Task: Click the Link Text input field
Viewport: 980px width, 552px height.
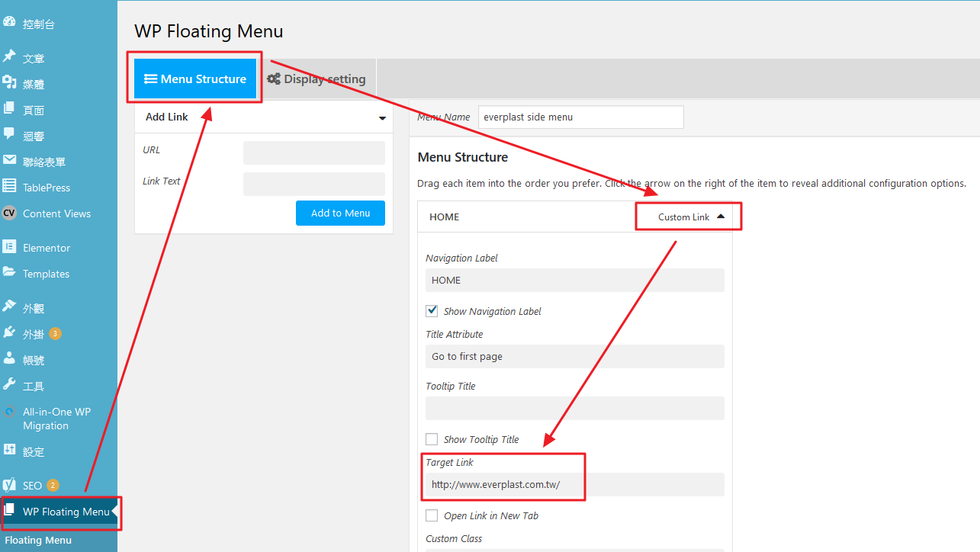Action: 314,184
